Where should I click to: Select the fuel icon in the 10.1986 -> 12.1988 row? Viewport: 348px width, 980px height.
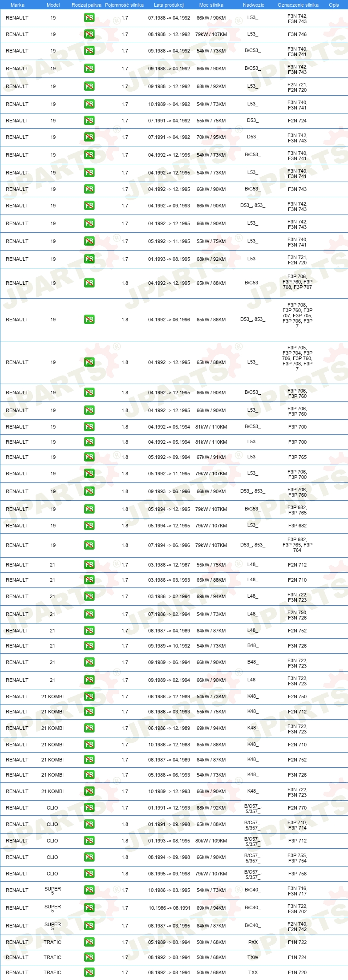click(x=89, y=745)
